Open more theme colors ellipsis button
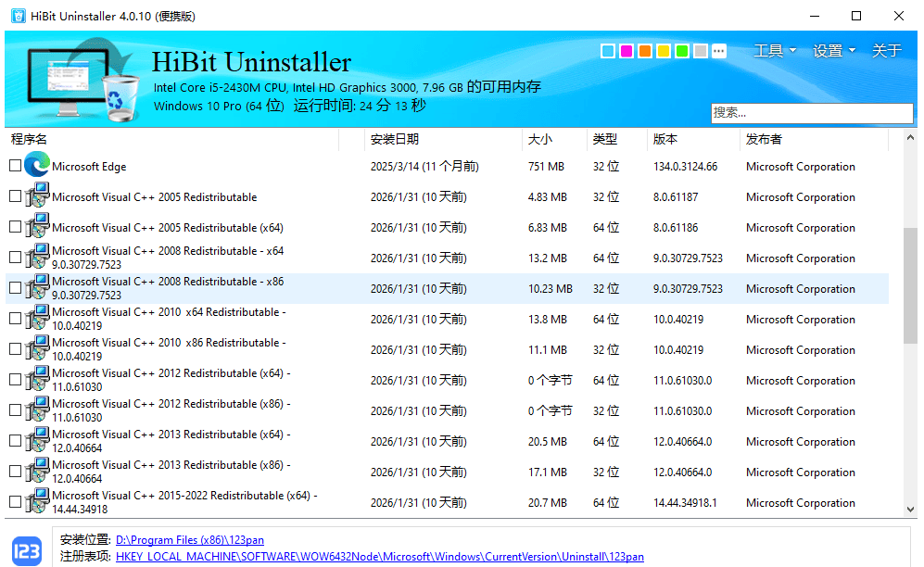The height and width of the screenshot is (567, 924). pos(719,51)
